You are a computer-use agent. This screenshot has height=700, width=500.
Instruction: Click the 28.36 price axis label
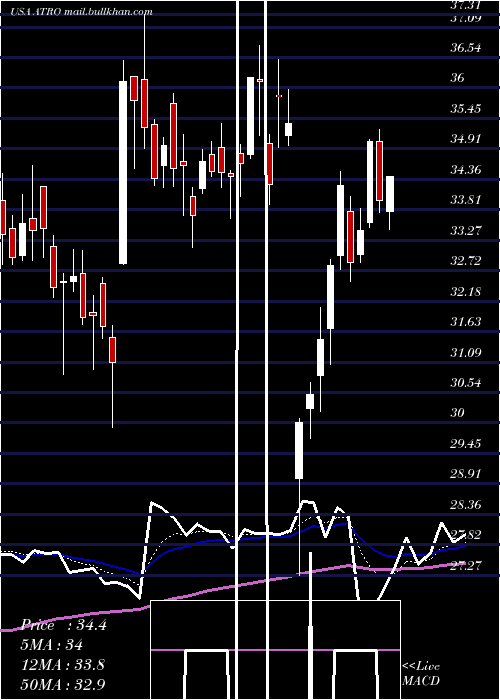point(466,505)
